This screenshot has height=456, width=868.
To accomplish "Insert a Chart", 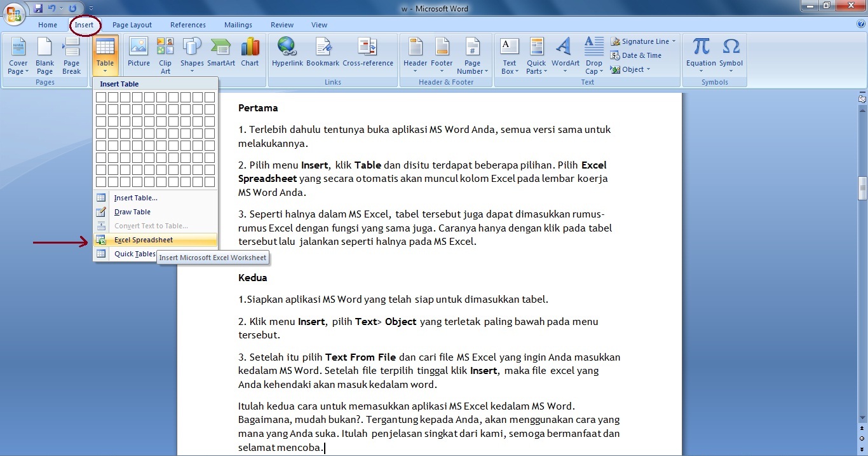I will [250, 54].
